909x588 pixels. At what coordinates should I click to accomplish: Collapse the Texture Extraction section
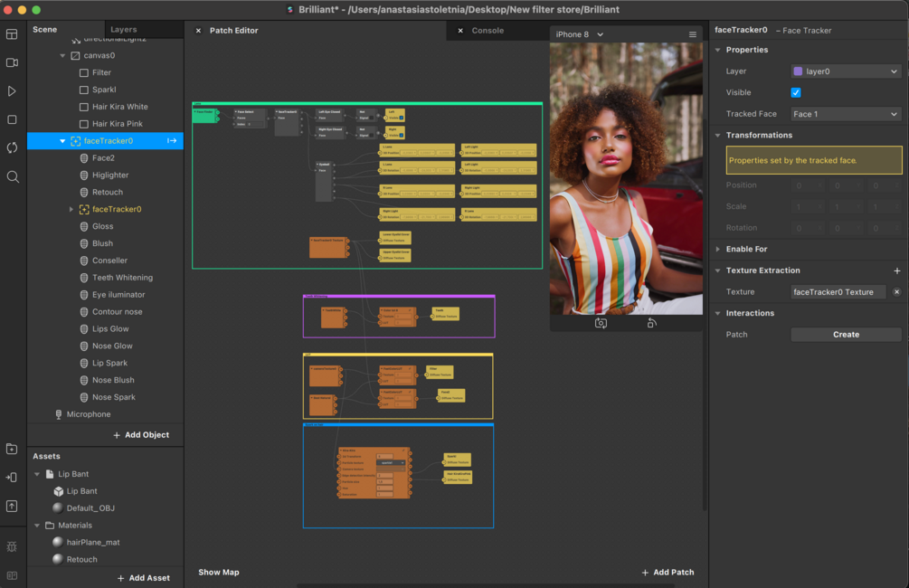[717, 270]
